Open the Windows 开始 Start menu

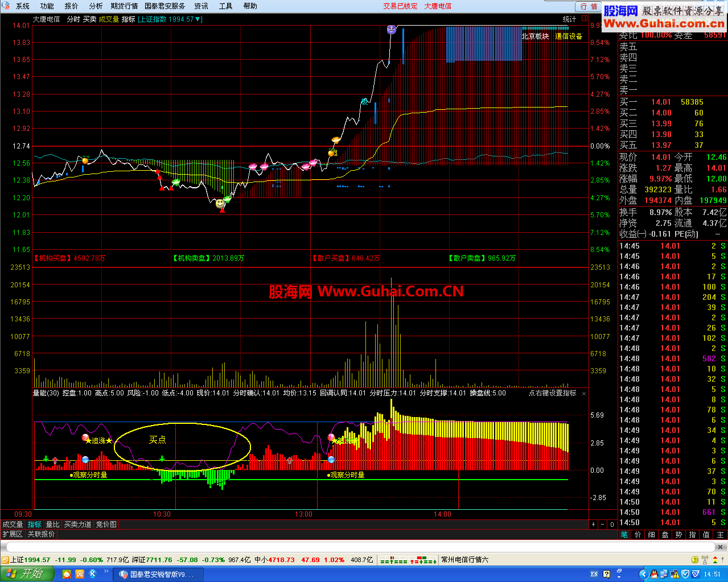click(x=27, y=574)
